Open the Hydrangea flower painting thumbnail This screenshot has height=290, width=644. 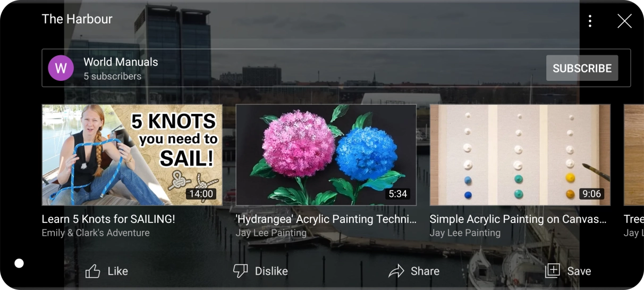point(326,154)
